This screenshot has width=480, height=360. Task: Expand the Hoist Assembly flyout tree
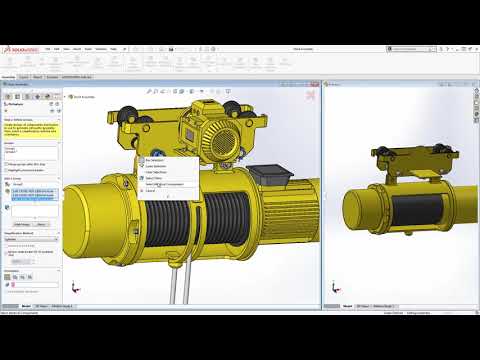click(x=66, y=97)
